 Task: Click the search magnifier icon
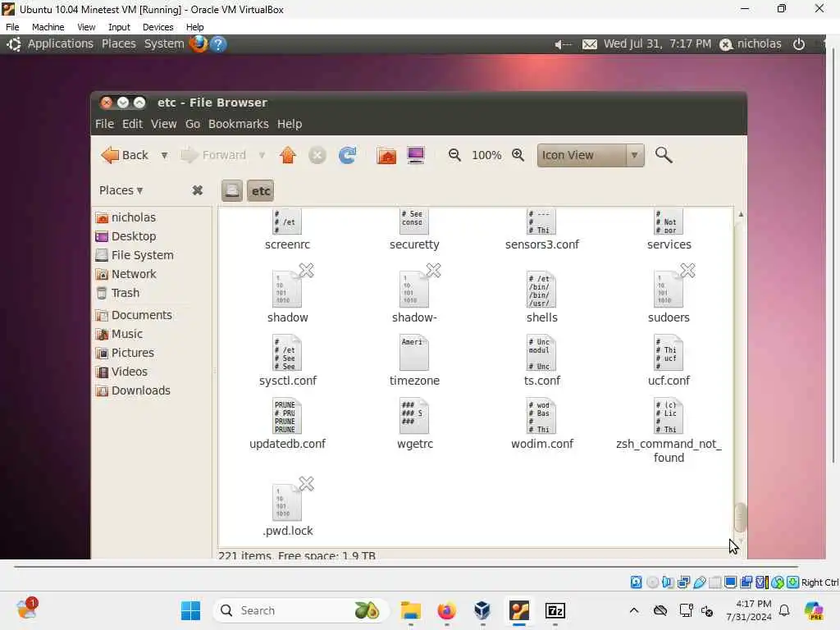click(663, 155)
